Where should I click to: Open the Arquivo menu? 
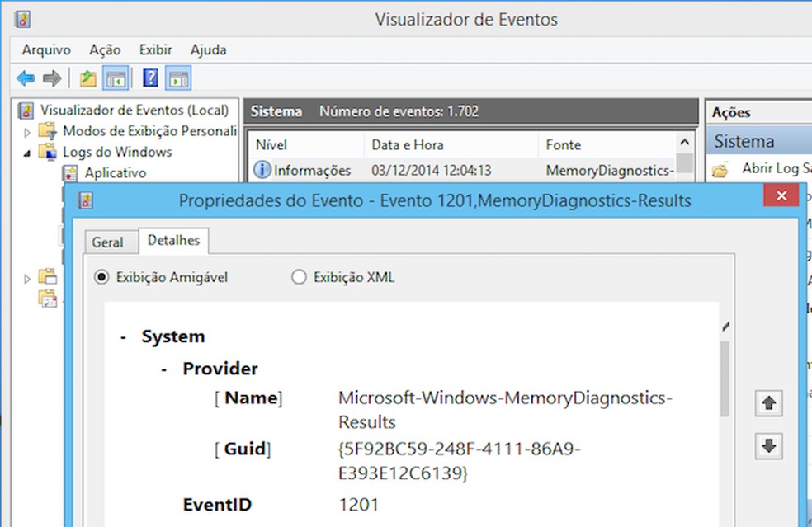pos(46,49)
